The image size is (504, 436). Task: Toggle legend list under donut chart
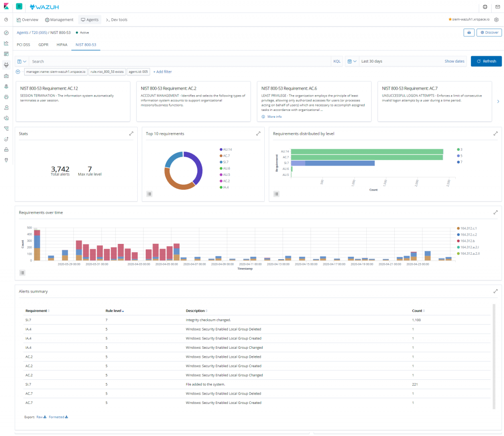pyautogui.click(x=150, y=194)
